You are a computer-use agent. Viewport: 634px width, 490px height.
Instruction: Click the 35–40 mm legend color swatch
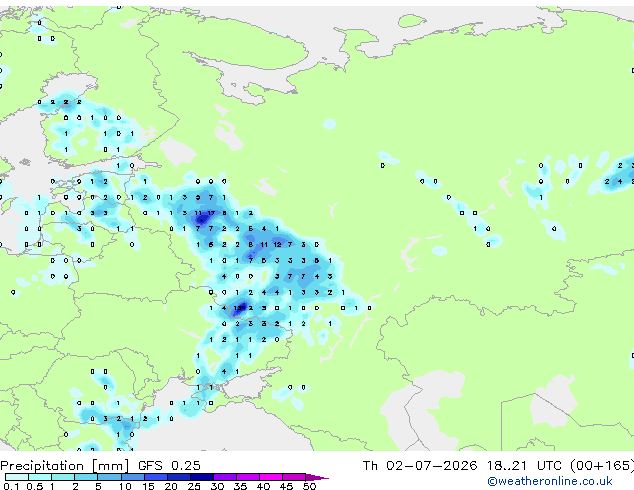247,477
